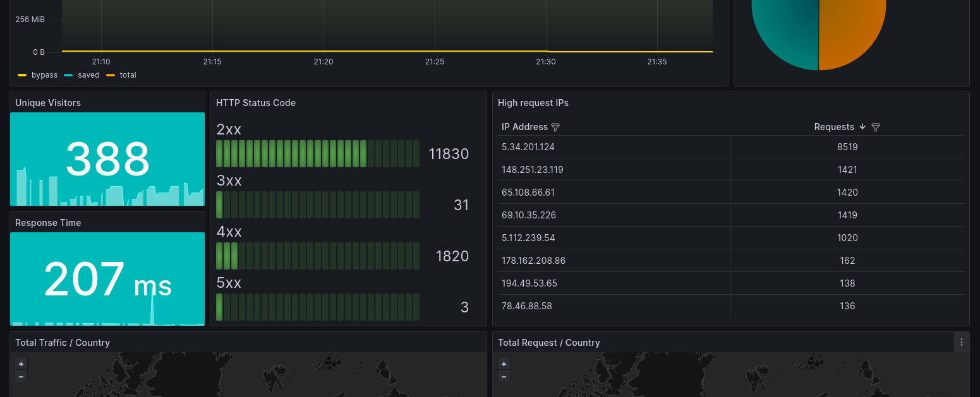Click the Requests column filter icon
The height and width of the screenshot is (397, 980).
(x=876, y=127)
